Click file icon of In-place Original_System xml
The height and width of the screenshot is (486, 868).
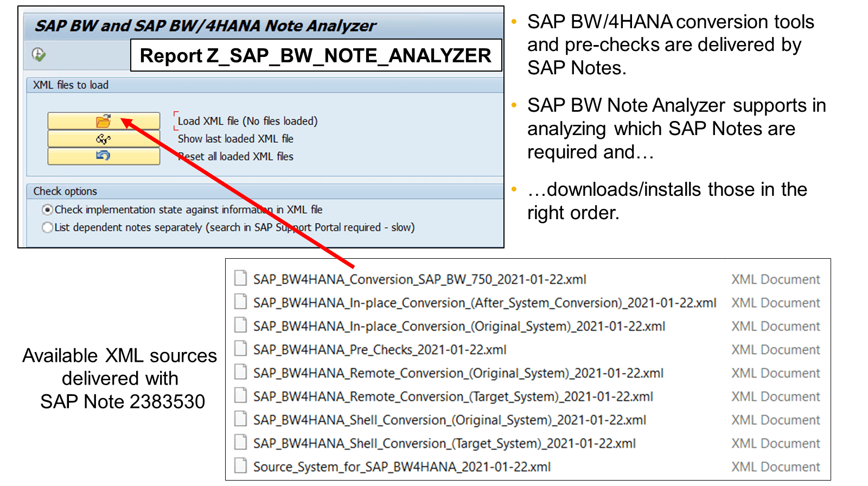pos(240,325)
